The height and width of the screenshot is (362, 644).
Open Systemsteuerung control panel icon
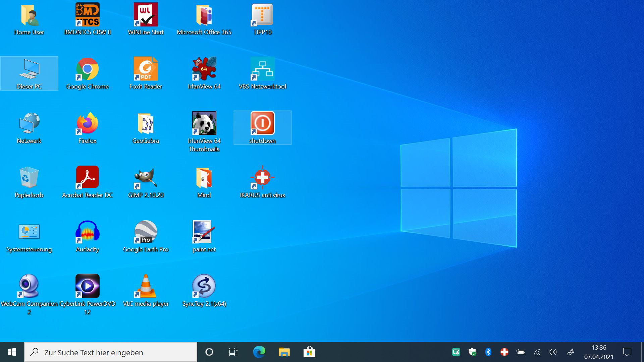point(29,232)
